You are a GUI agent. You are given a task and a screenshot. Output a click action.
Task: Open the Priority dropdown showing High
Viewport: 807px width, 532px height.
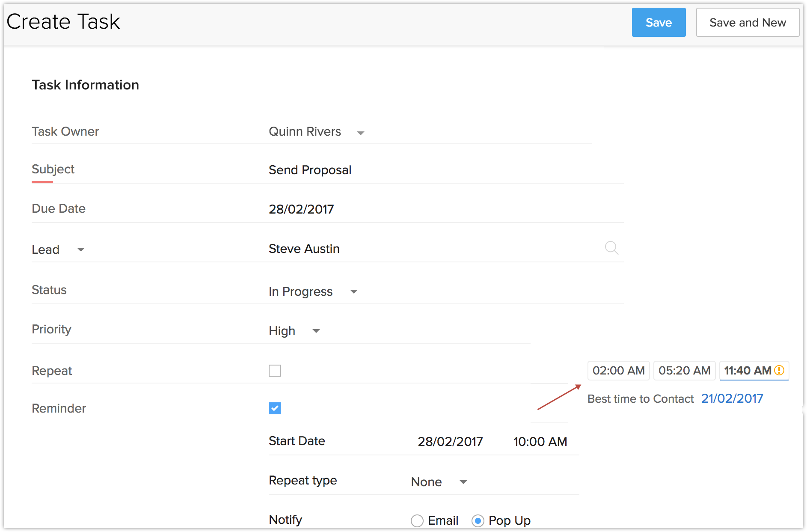(316, 331)
